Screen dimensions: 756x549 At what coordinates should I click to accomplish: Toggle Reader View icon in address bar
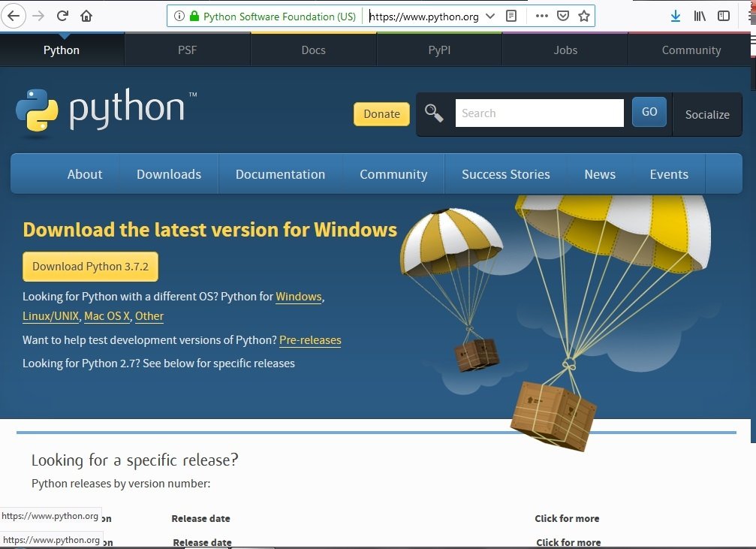[511, 16]
